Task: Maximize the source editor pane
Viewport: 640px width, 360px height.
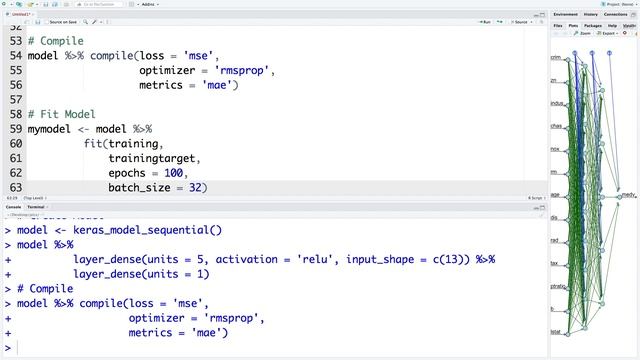Action: tap(542, 15)
